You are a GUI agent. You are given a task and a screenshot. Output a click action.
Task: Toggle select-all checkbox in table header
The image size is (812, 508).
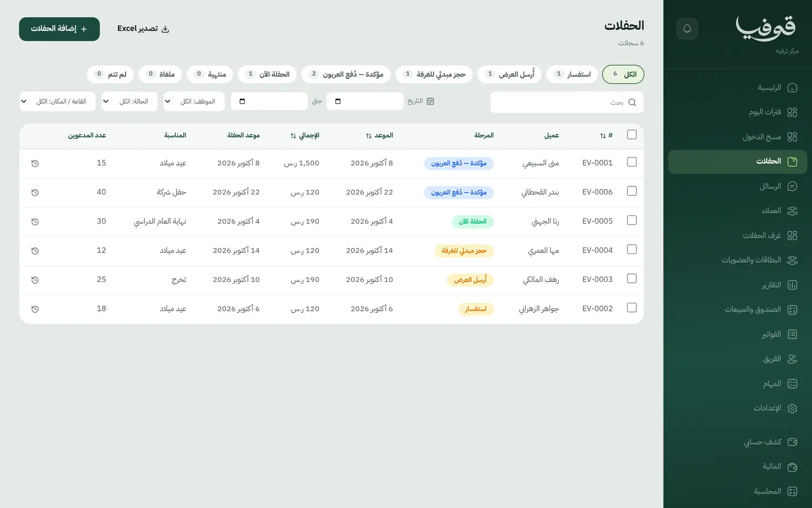click(x=632, y=135)
